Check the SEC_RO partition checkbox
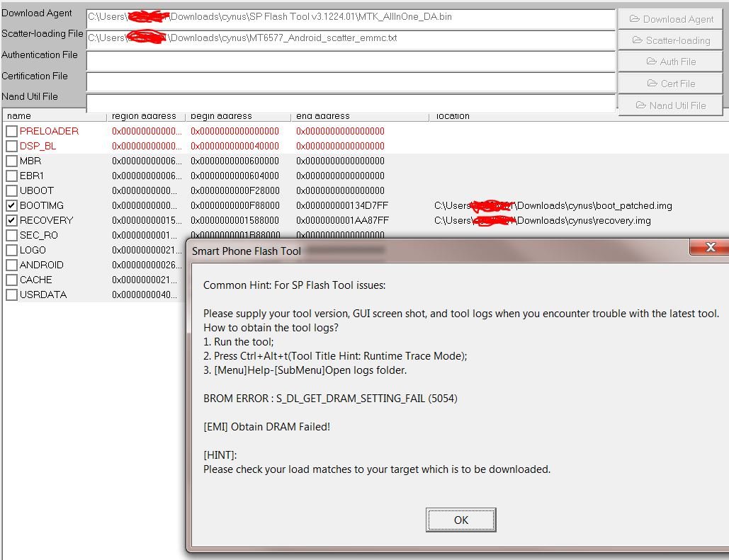729x560 pixels. click(x=11, y=236)
